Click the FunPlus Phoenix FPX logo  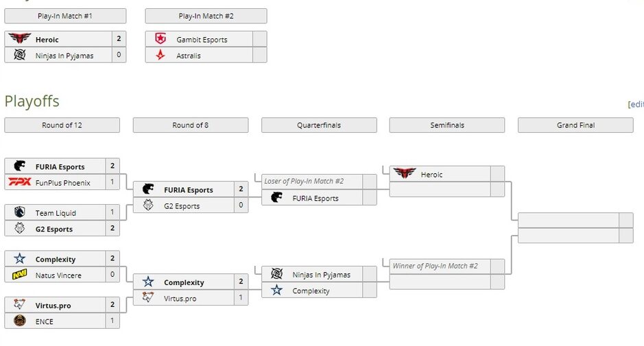tap(20, 182)
